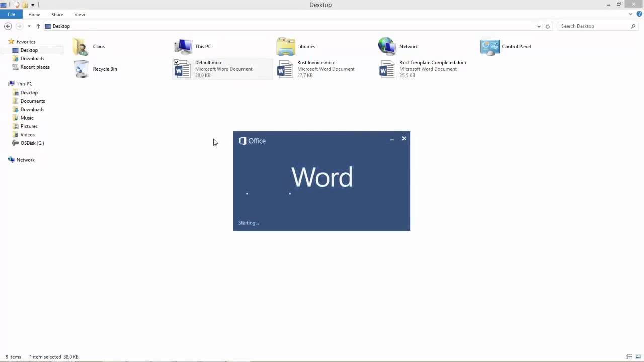Open the File menu tab

[x=11, y=14]
